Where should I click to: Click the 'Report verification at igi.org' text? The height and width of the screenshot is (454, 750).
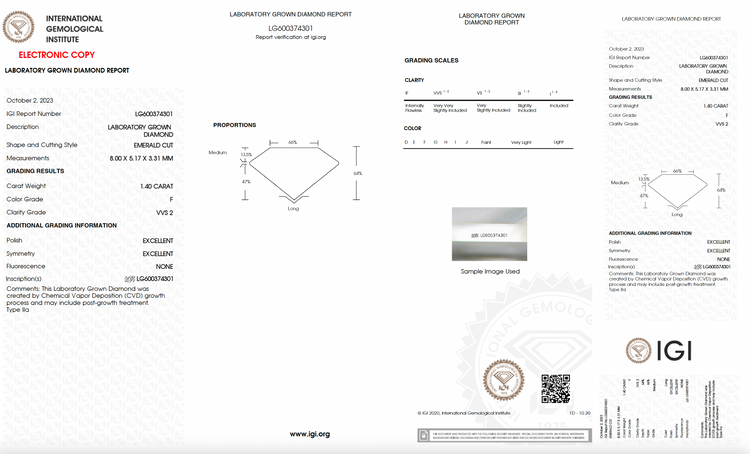pos(290,37)
